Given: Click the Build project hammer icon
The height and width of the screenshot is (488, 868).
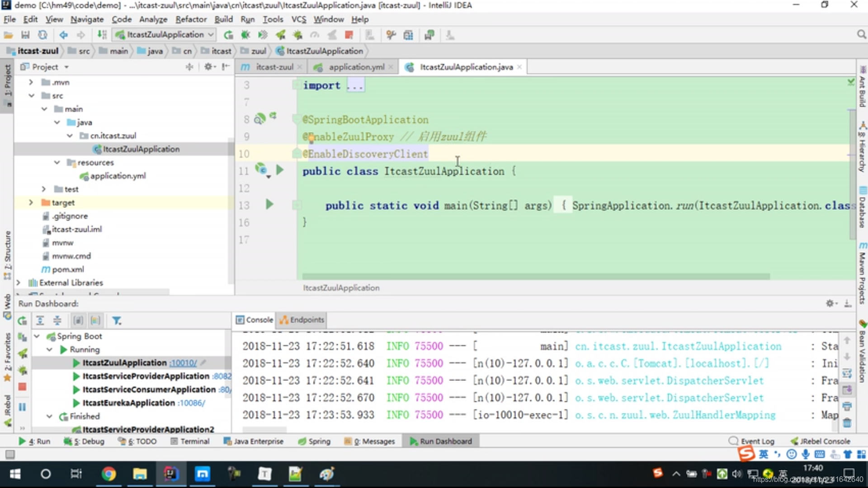Looking at the screenshot, I should click(x=102, y=35).
